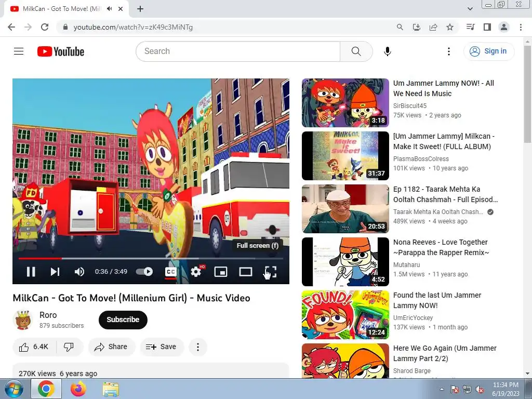Image resolution: width=532 pixels, height=399 pixels.
Task: Click install app icon in address bar
Action: [417, 27]
